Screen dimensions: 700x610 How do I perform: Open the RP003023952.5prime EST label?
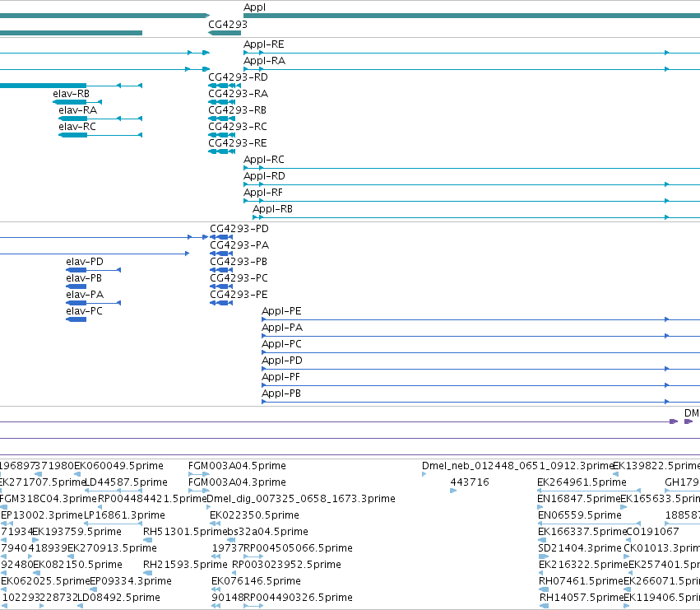coord(286,566)
